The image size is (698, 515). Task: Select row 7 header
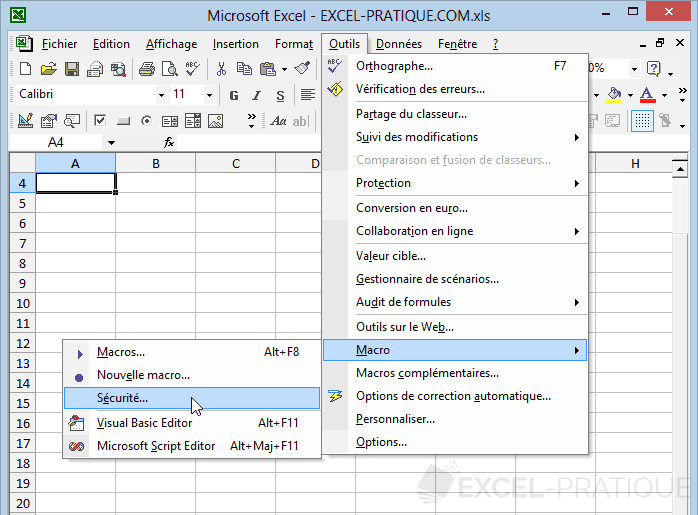click(22, 243)
